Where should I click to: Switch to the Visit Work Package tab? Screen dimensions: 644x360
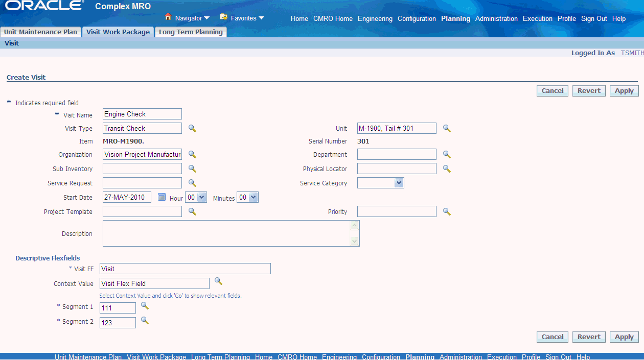pyautogui.click(x=118, y=32)
